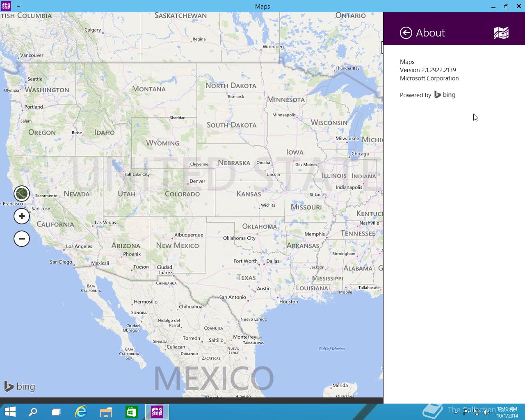Click the Las Vegas label on the map
This screenshot has height=420, width=525.
(105, 223)
